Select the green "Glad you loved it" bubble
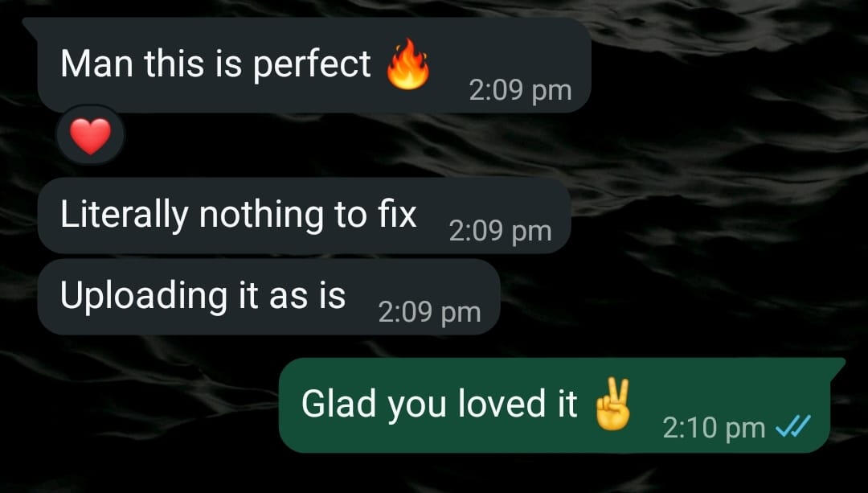The image size is (868, 493). point(561,405)
